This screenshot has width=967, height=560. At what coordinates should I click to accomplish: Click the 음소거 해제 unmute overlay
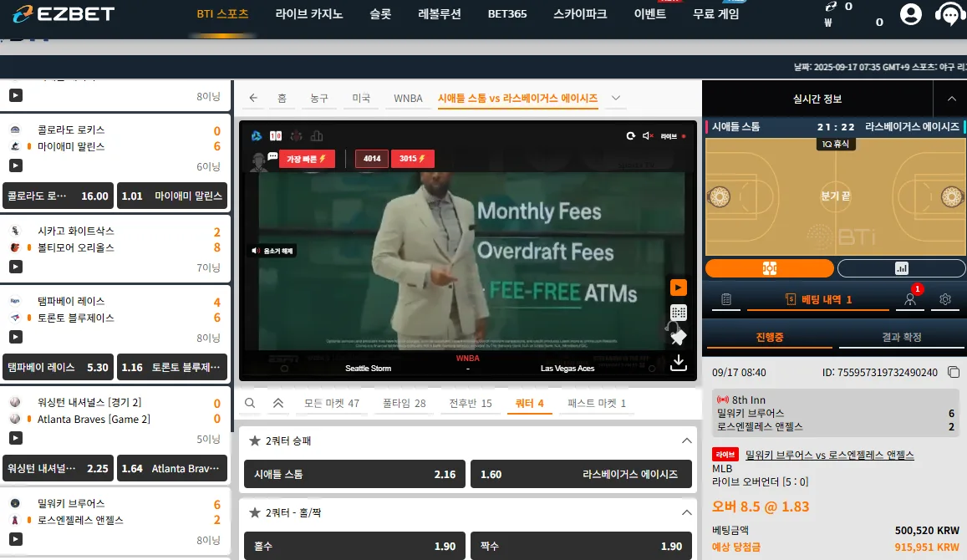[x=272, y=251]
